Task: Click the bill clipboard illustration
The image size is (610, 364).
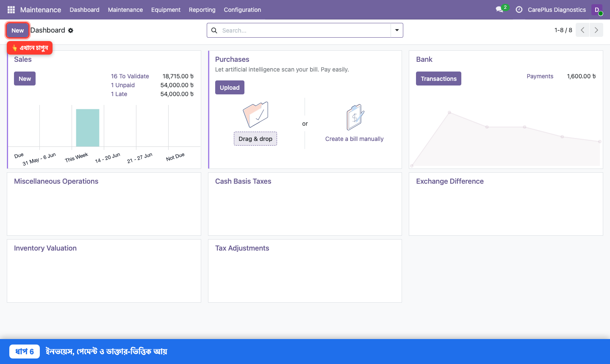Action: pos(355,117)
